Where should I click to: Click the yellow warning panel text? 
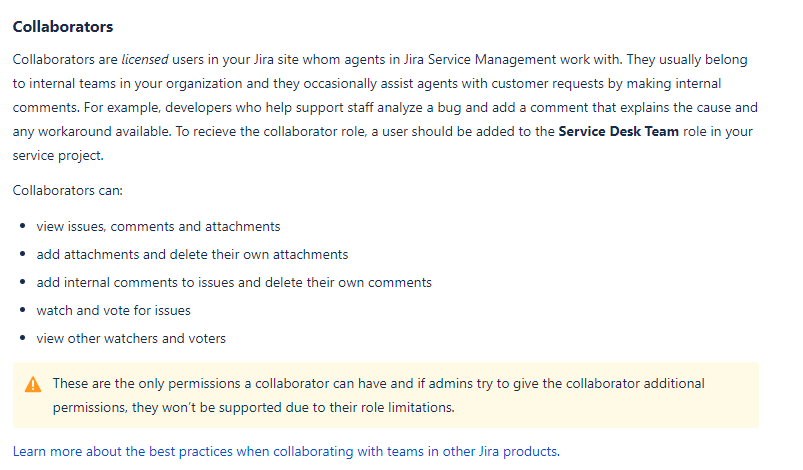[x=378, y=395]
